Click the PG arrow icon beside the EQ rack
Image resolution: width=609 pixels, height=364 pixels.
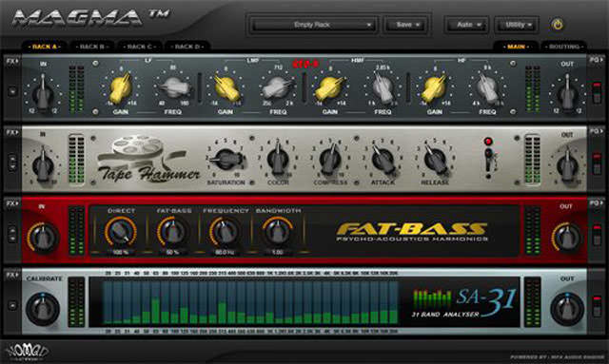pos(597,60)
